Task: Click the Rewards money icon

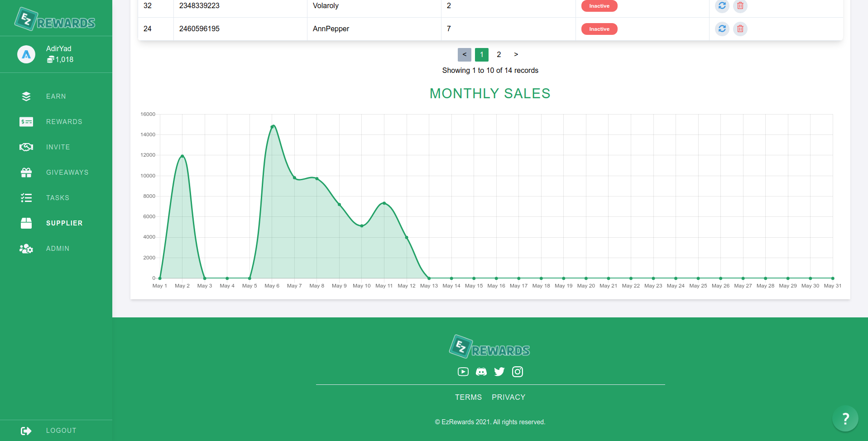Action: click(26, 122)
